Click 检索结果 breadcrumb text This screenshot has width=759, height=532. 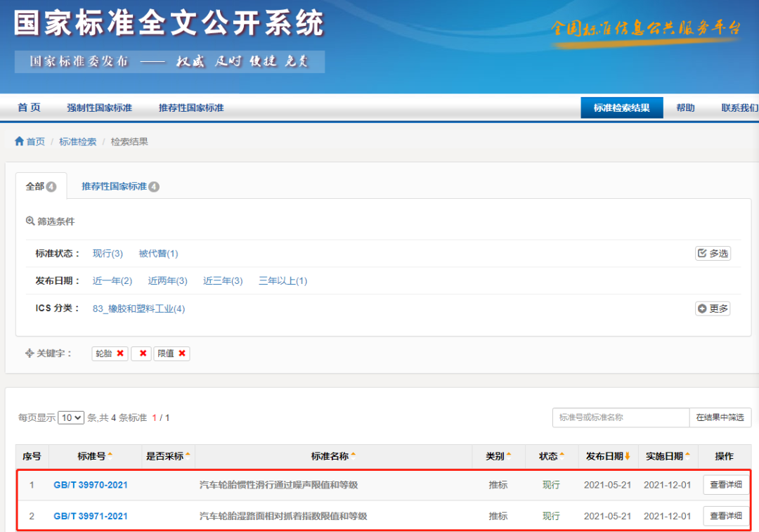[x=129, y=141]
